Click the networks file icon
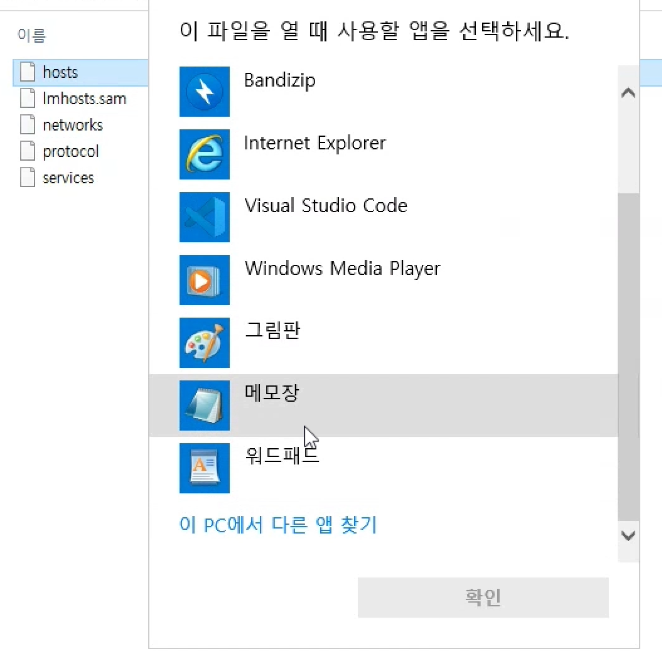This screenshot has height=666, width=662. point(28,125)
